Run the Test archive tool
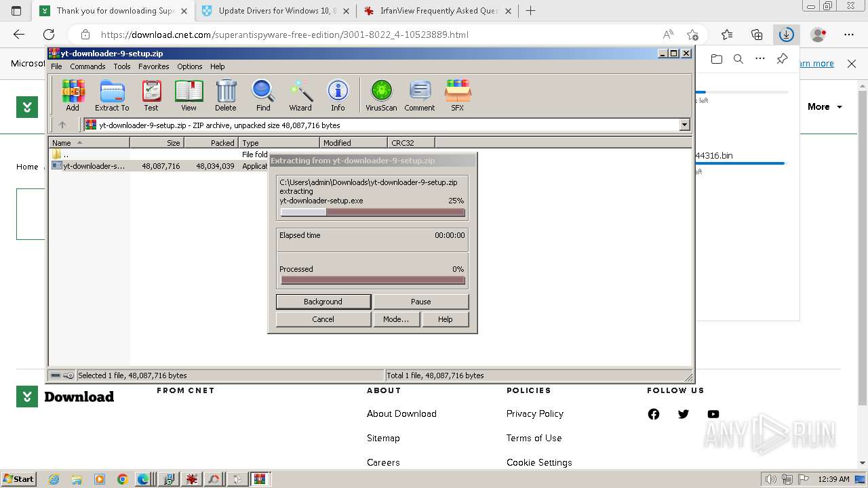The image size is (868, 488). [x=151, y=96]
